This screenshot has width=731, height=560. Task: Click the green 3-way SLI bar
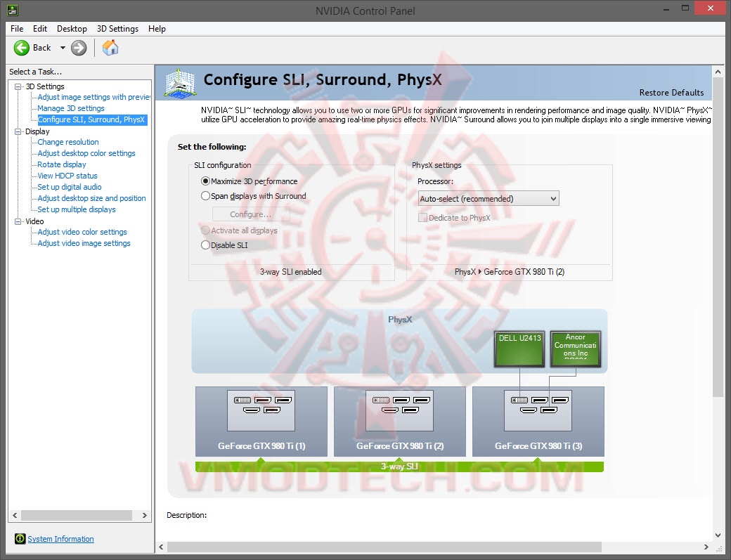point(399,467)
